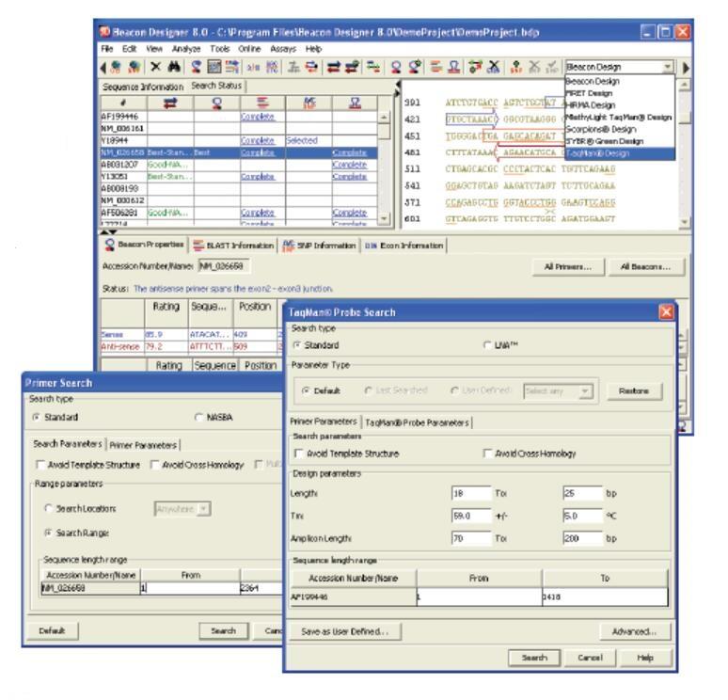Enable Avoid Template Structure in Primer Search

(x=40, y=465)
